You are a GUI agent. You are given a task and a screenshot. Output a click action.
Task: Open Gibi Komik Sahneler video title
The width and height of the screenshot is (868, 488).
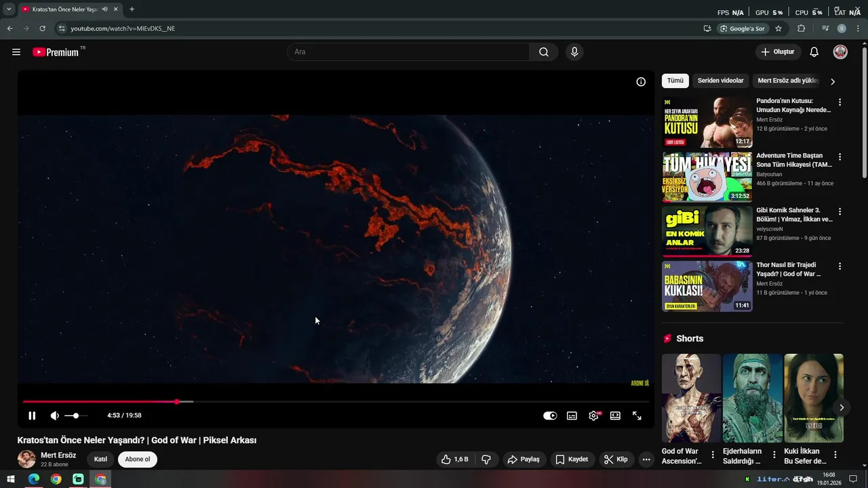[794, 215]
